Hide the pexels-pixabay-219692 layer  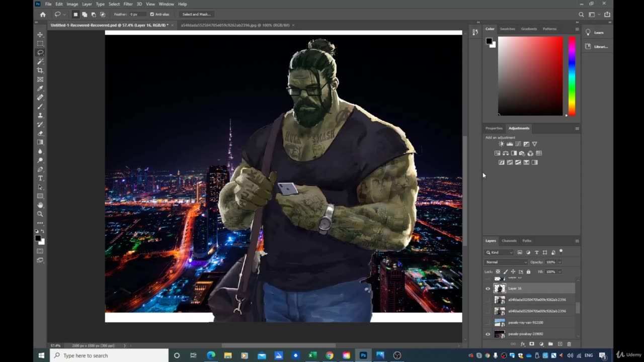point(488,334)
